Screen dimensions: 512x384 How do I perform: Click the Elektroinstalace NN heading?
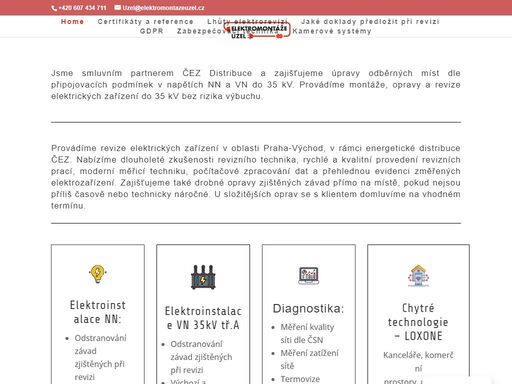98,312
